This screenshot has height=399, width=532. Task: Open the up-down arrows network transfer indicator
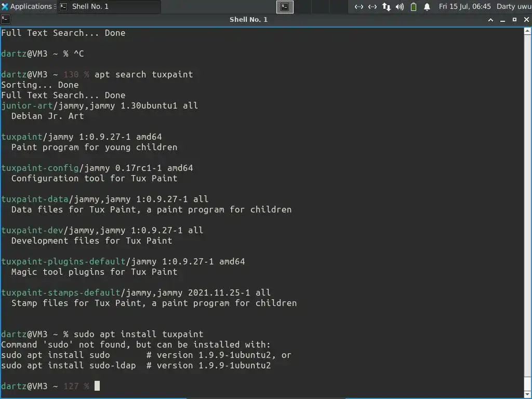[386, 7]
